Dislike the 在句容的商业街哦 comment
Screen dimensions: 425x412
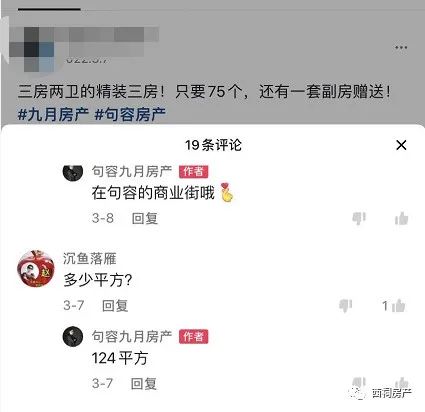[359, 218]
